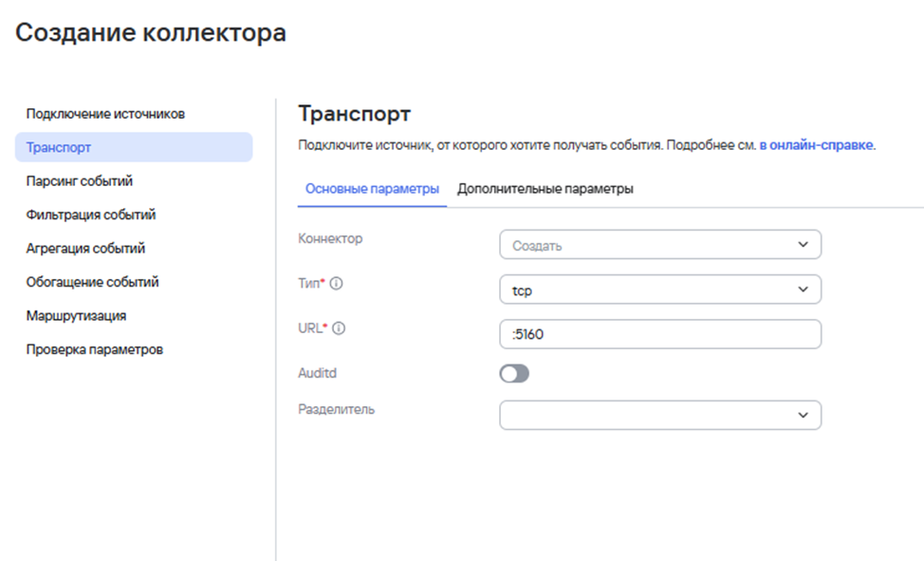Open the Разделитель dropdown

(x=659, y=415)
